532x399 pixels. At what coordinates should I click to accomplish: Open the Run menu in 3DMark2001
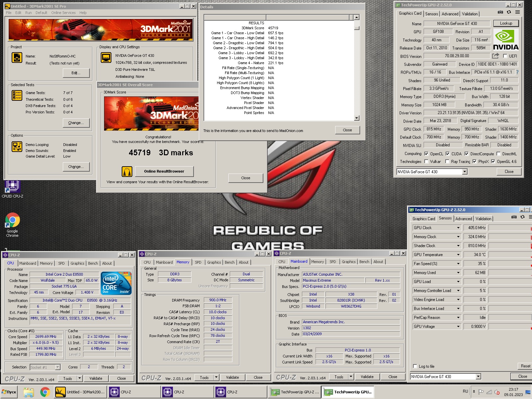(x=28, y=13)
